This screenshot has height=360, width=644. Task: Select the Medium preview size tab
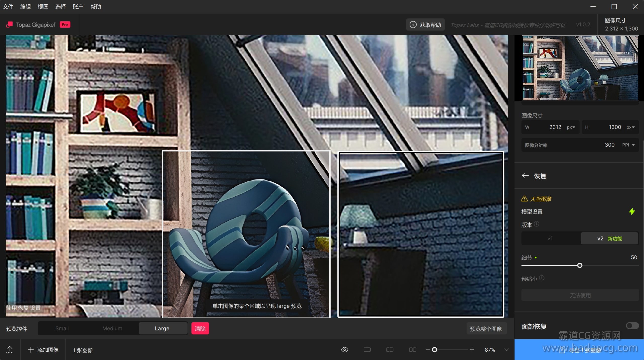click(112, 328)
